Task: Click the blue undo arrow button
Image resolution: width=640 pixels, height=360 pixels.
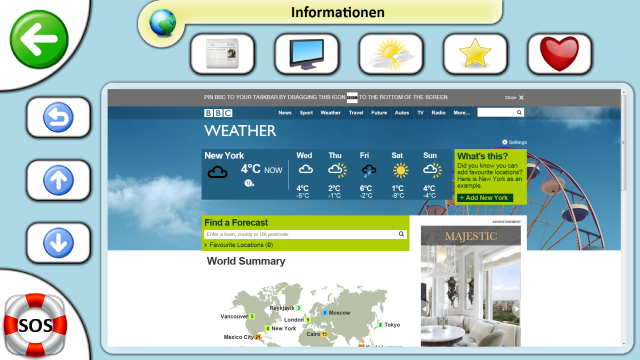Action: tap(58, 117)
